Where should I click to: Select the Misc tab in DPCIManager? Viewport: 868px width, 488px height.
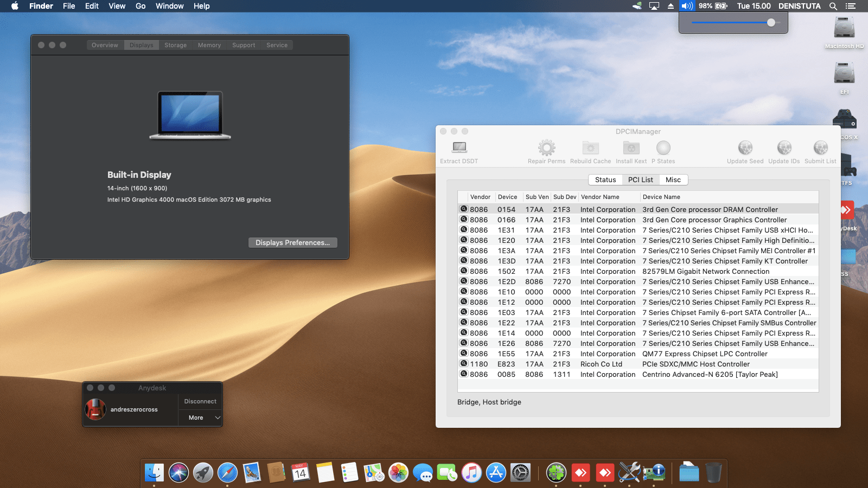(x=673, y=179)
